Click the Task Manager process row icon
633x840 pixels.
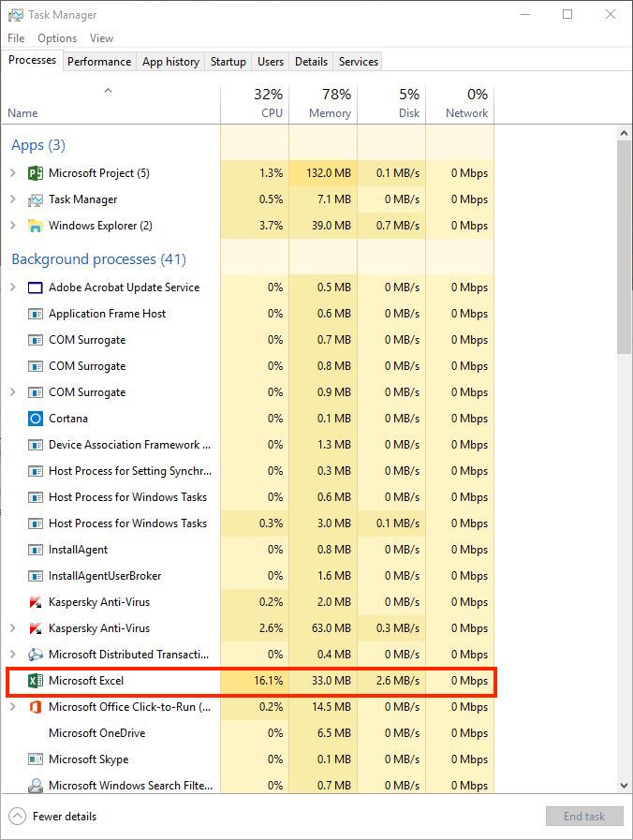(x=36, y=199)
